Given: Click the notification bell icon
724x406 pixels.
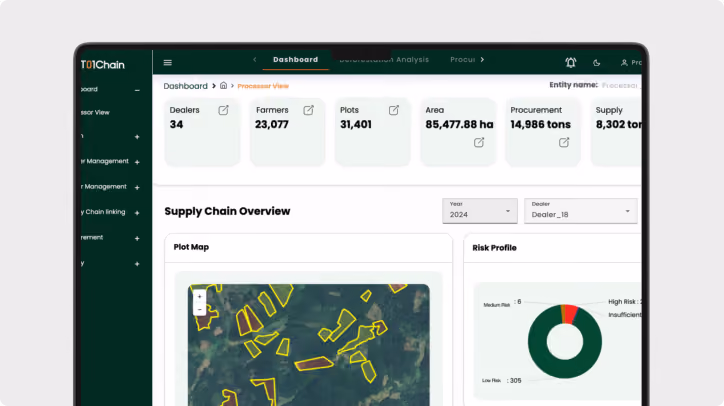Looking at the screenshot, I should 571,62.
